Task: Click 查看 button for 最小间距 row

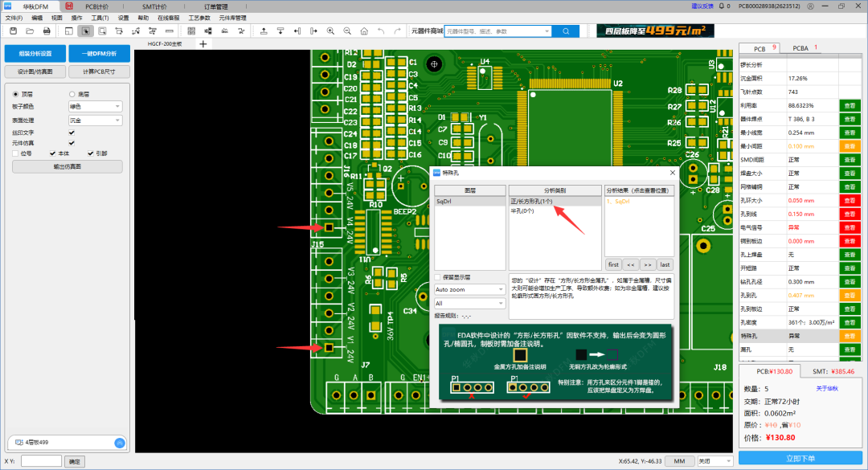Action: tap(850, 146)
